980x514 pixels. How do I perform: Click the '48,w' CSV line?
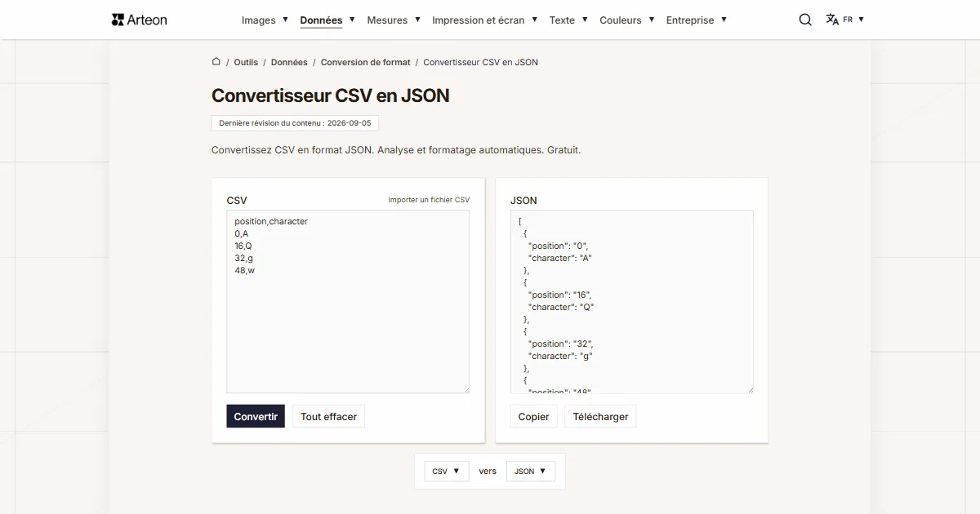pos(244,270)
